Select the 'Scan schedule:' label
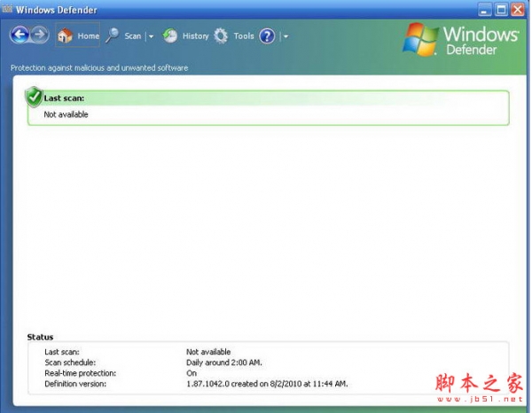532x413 pixels. coord(70,362)
